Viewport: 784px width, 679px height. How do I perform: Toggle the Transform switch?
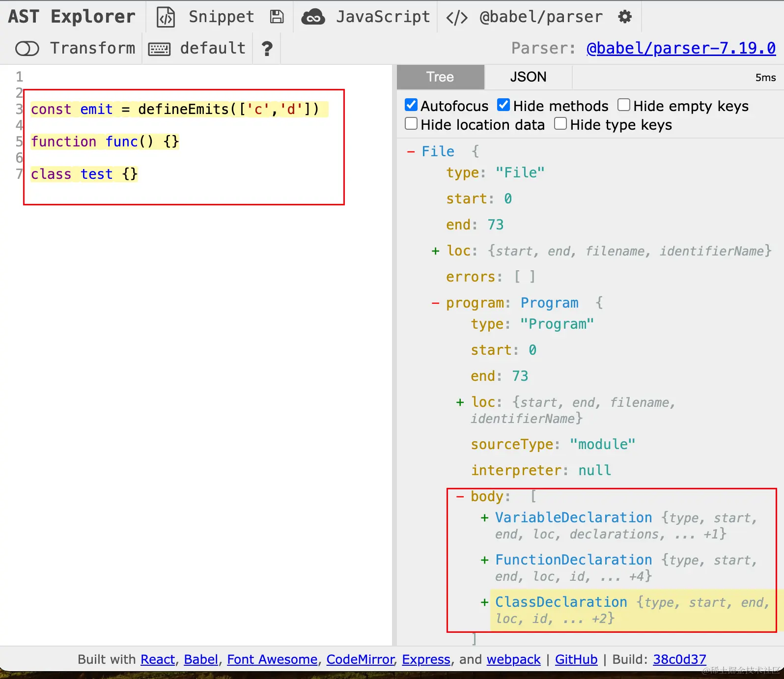(27, 49)
